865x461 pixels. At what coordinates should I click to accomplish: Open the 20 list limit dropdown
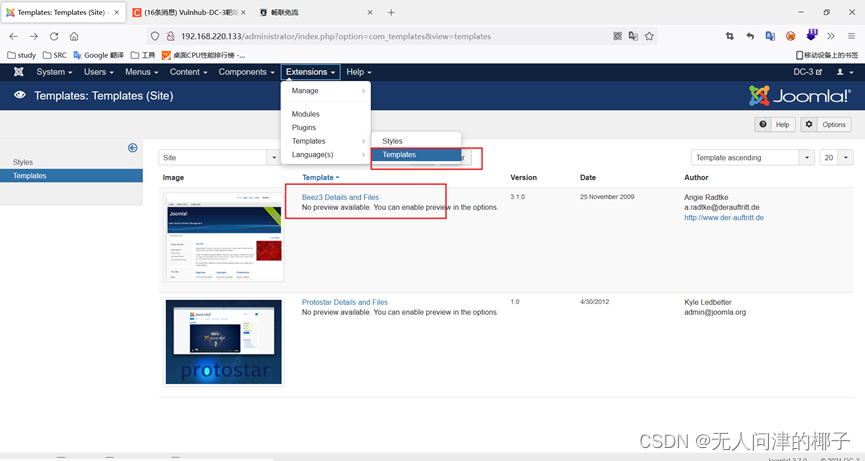[836, 157]
